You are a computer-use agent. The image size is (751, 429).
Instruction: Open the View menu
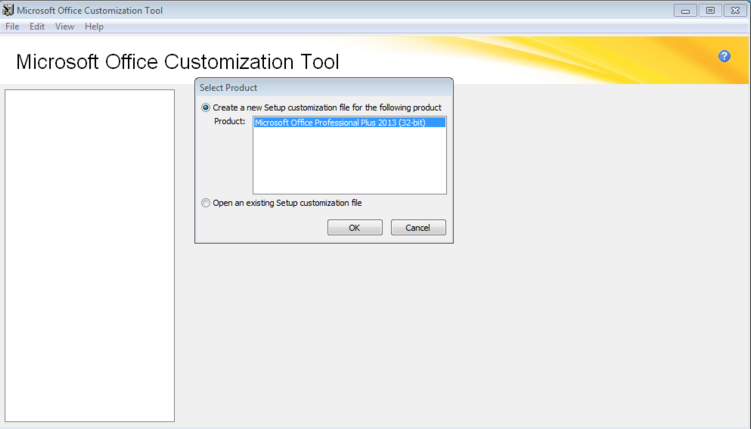point(64,27)
